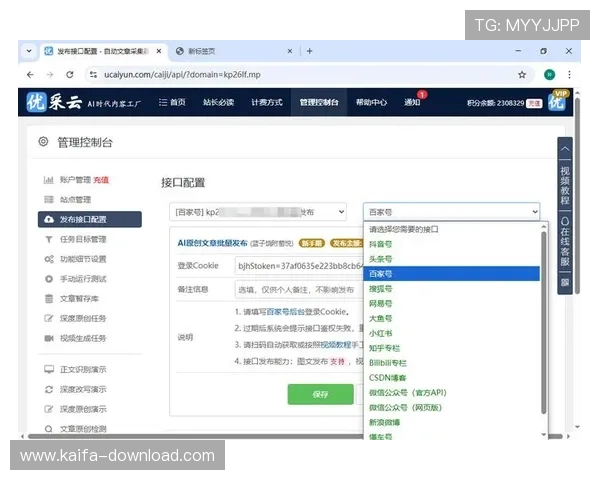This screenshot has height=480, width=600.
Task: Click the VIP avatar icon in header
Action: [557, 101]
